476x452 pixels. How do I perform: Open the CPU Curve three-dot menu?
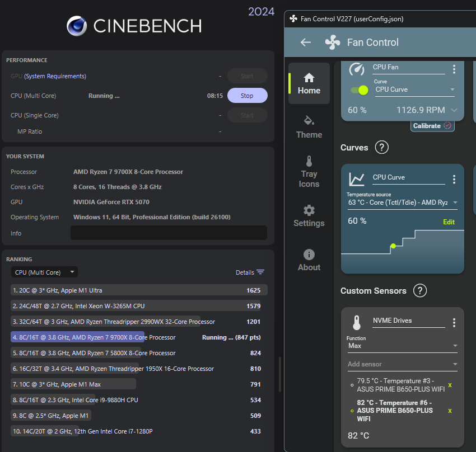point(454,180)
